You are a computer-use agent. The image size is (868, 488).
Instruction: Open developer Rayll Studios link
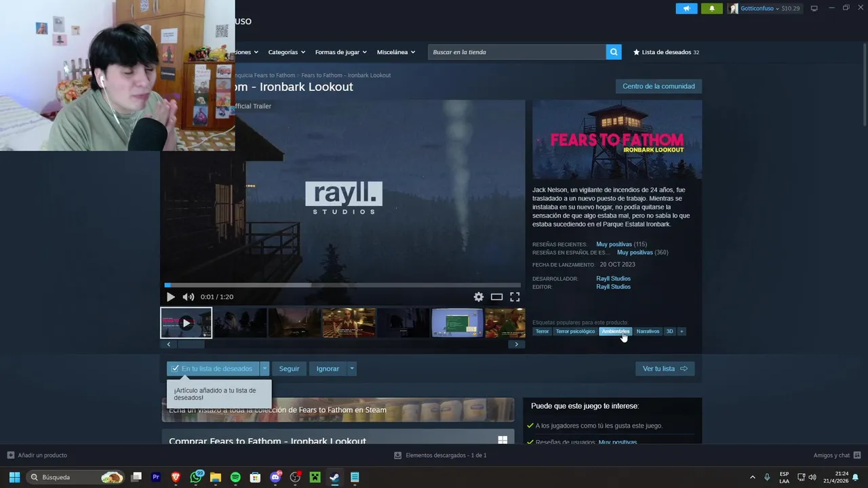click(613, 279)
